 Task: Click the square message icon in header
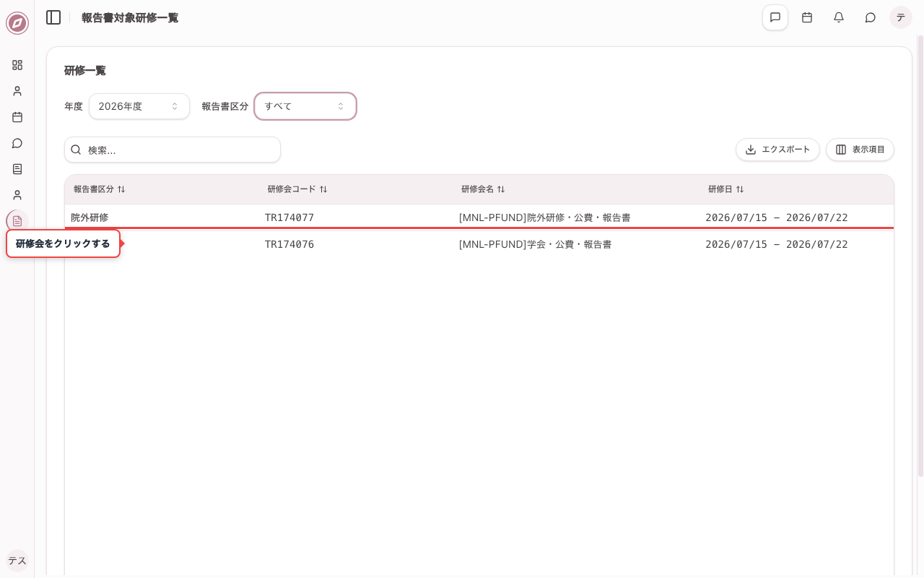[775, 17]
